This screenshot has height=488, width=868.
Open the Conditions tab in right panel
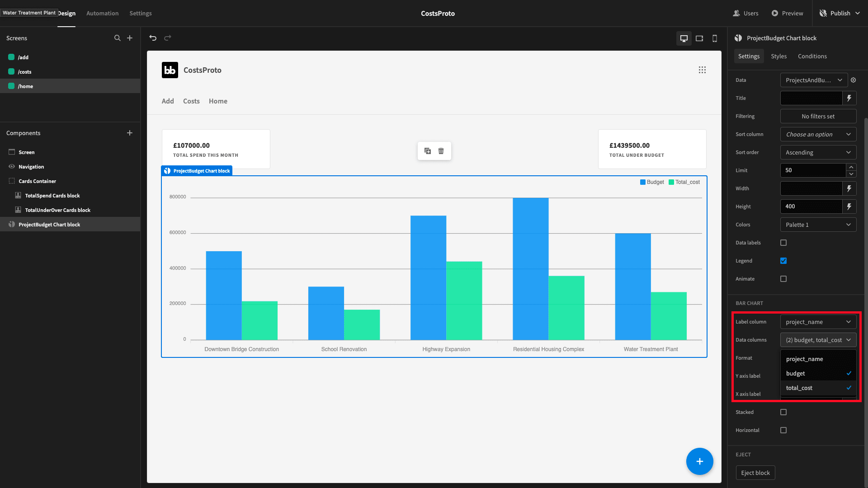coord(812,56)
